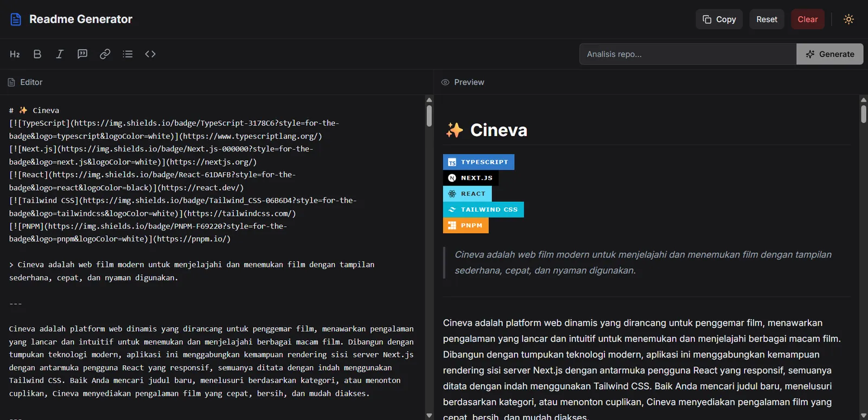Click the italic blockquote text in preview
The width and height of the screenshot is (868, 420).
click(643, 263)
